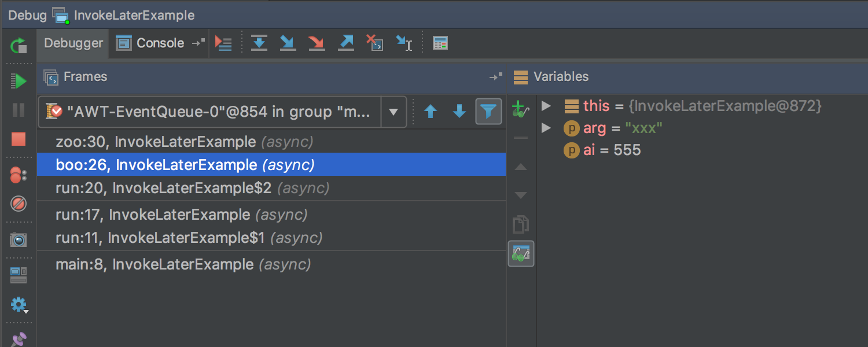Open View Breakpoints dialog
This screenshot has width=868, height=347.
pyautogui.click(x=19, y=175)
